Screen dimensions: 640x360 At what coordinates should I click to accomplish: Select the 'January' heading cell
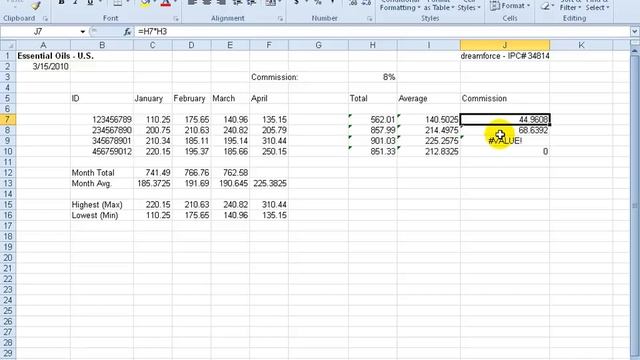[153, 98]
